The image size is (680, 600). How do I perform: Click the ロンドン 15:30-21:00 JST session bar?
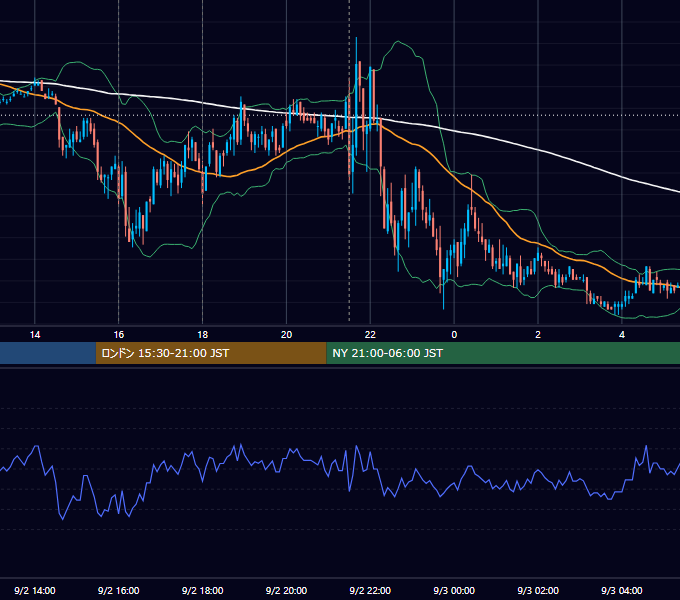[211, 353]
